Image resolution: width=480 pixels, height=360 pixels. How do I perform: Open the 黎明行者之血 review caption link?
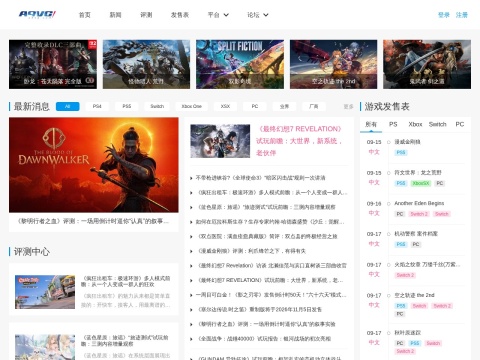click(x=93, y=221)
